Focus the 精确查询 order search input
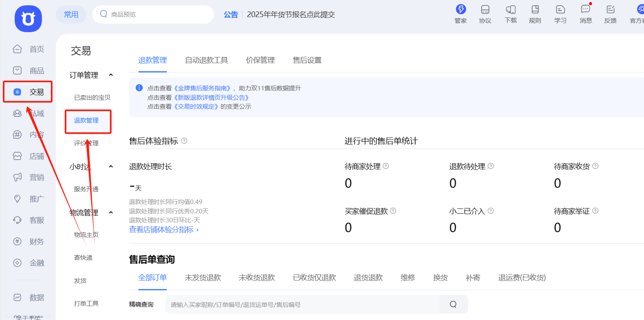The height and width of the screenshot is (320, 644). [x=303, y=305]
